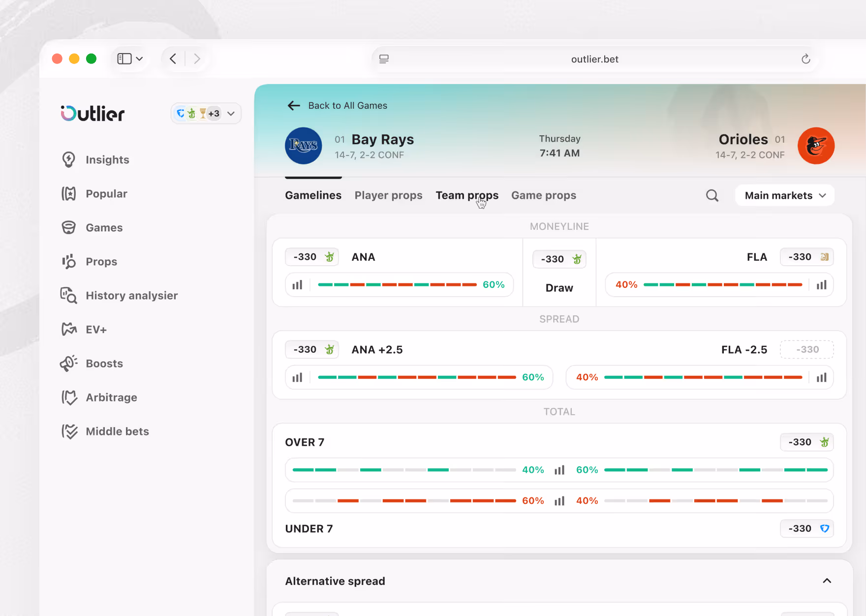Select the disabled FLA -2.5 -330 odds
Screen dimensions: 866x616
pyautogui.click(x=807, y=349)
